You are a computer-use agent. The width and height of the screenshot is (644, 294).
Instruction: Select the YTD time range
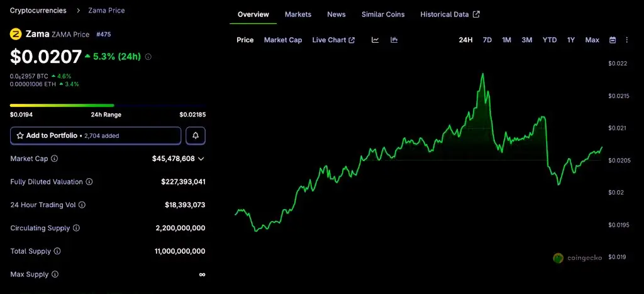(x=550, y=40)
